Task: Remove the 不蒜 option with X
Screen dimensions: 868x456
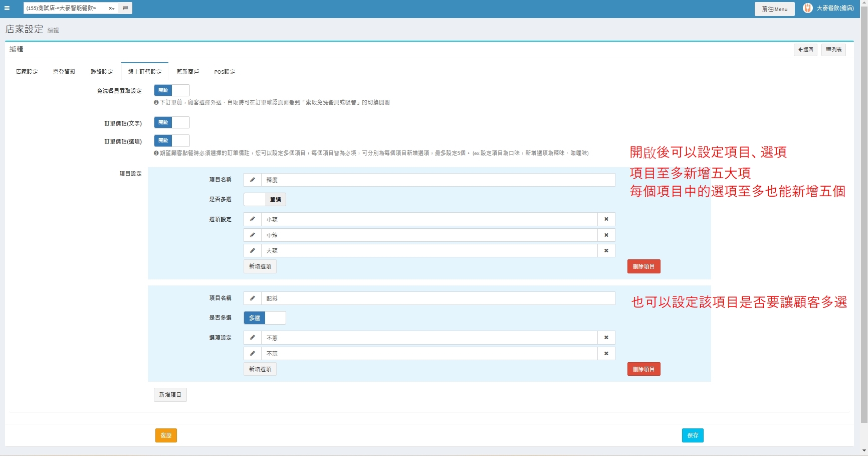Action: coord(606,353)
